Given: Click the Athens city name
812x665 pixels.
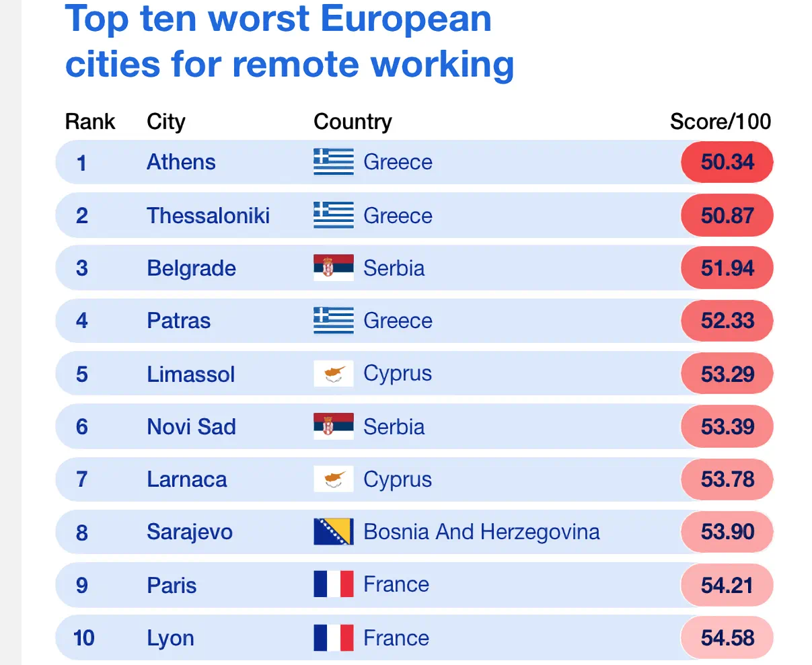Looking at the screenshot, I should click(181, 162).
